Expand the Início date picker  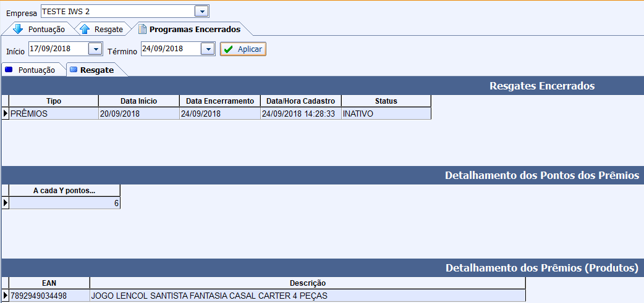click(x=95, y=49)
